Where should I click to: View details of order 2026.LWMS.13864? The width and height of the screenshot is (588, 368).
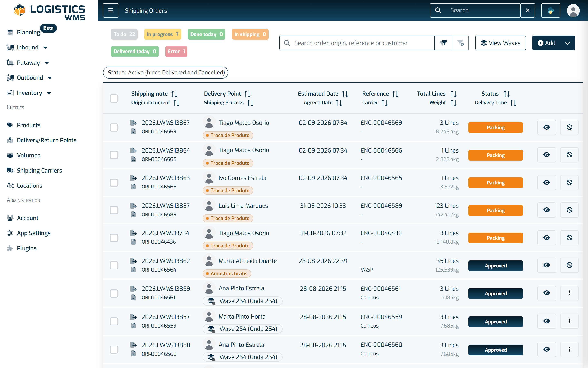coord(547,155)
